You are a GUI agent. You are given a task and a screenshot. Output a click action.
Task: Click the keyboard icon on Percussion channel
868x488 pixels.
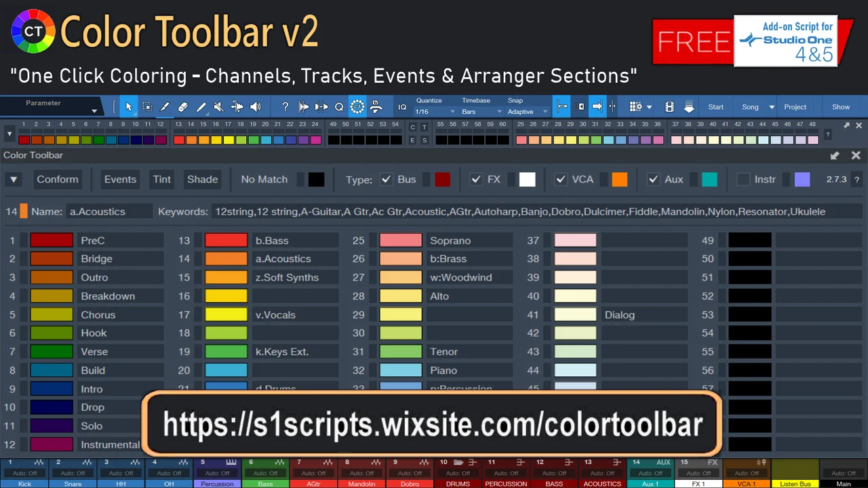[231, 462]
